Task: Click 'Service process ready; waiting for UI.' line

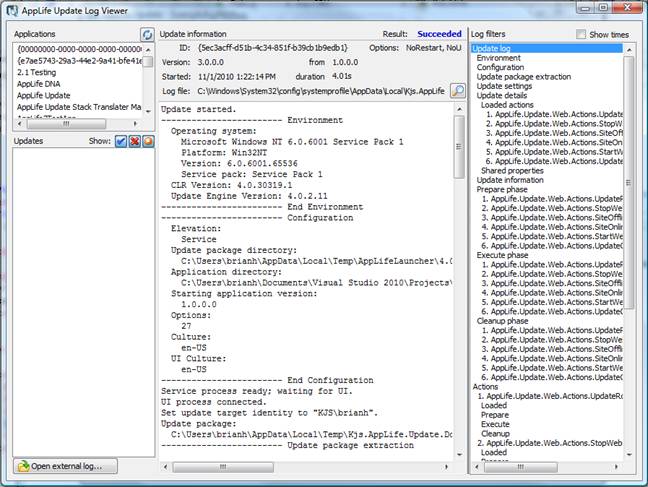Action: pos(257,391)
